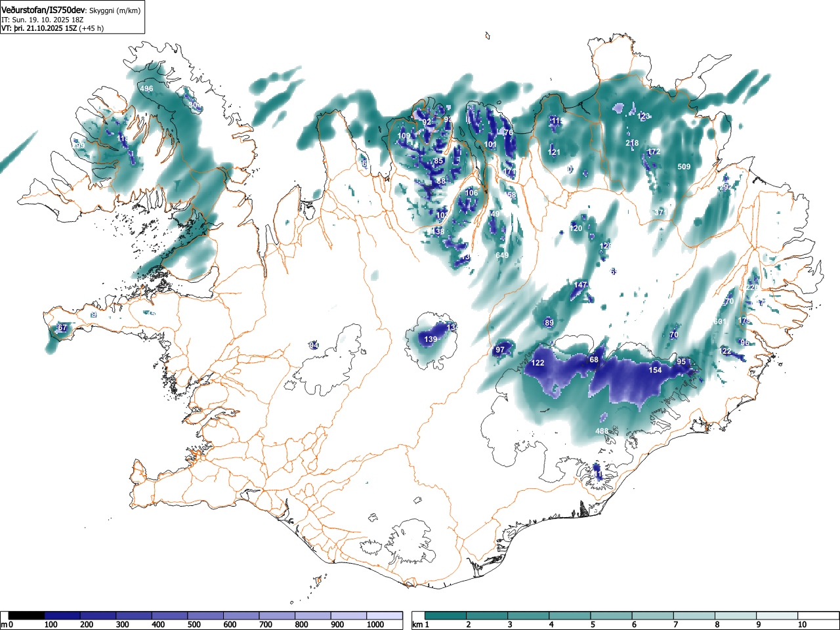Click the 218 visibility value

(x=632, y=143)
